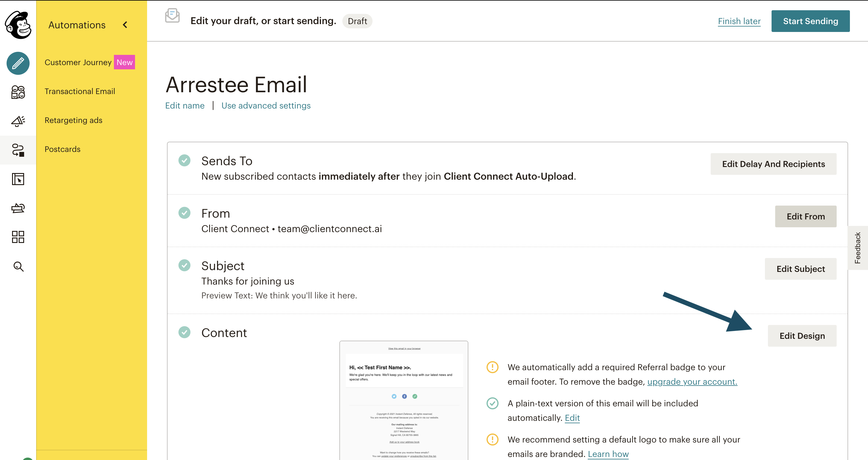
Task: Click Edit Delay And Recipients button
Action: click(x=773, y=164)
